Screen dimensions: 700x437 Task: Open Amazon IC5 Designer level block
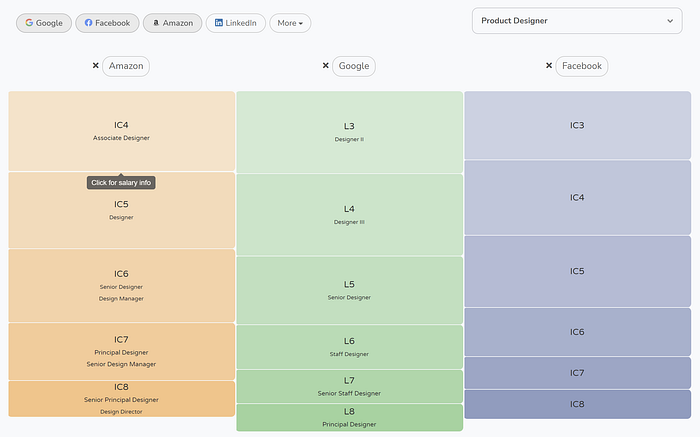121,210
